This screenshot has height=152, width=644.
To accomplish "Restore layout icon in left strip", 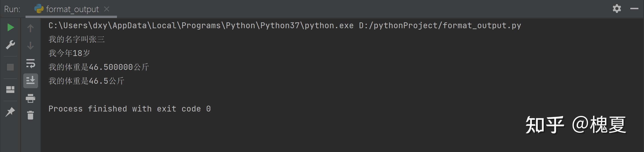I will [10, 90].
